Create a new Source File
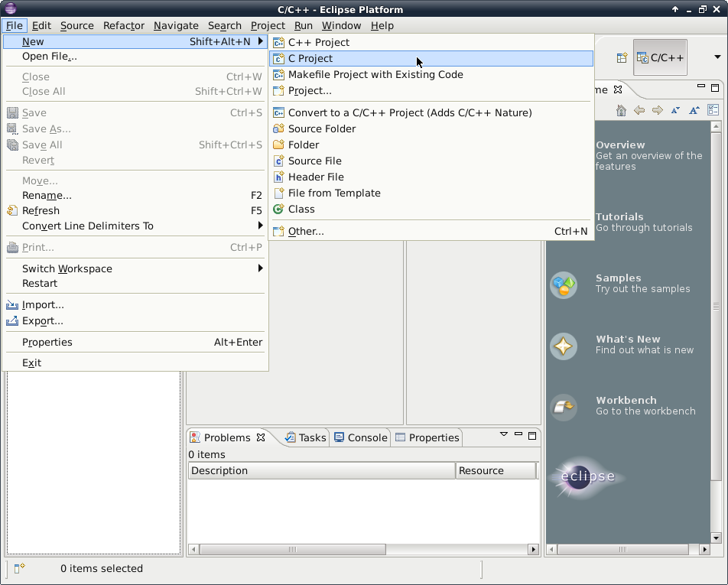This screenshot has width=728, height=585. click(x=431, y=161)
